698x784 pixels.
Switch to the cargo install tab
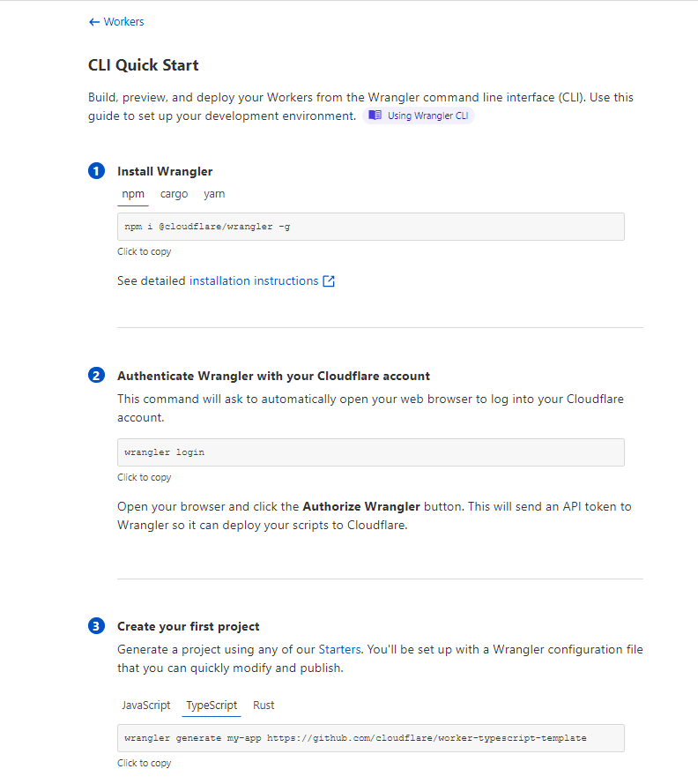174,195
